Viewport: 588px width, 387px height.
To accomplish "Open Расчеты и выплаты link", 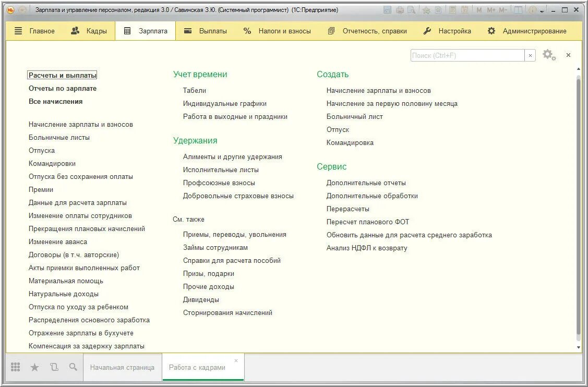I will pyautogui.click(x=63, y=76).
